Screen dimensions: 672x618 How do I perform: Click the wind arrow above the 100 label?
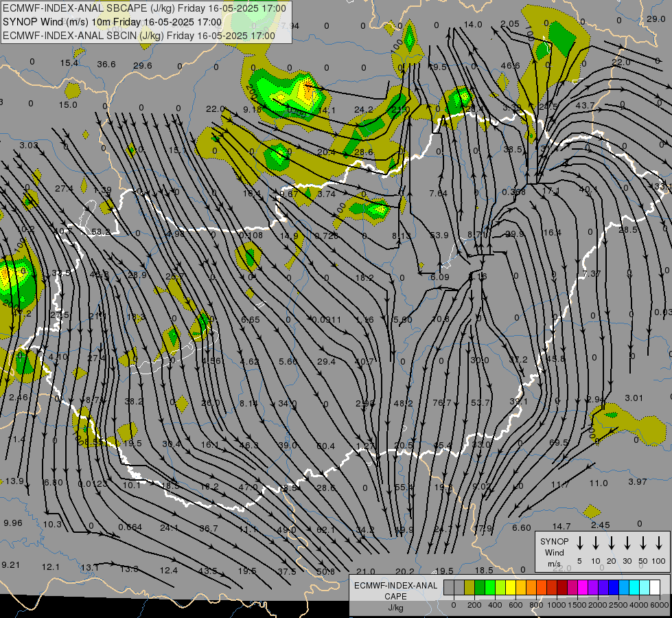(x=659, y=543)
